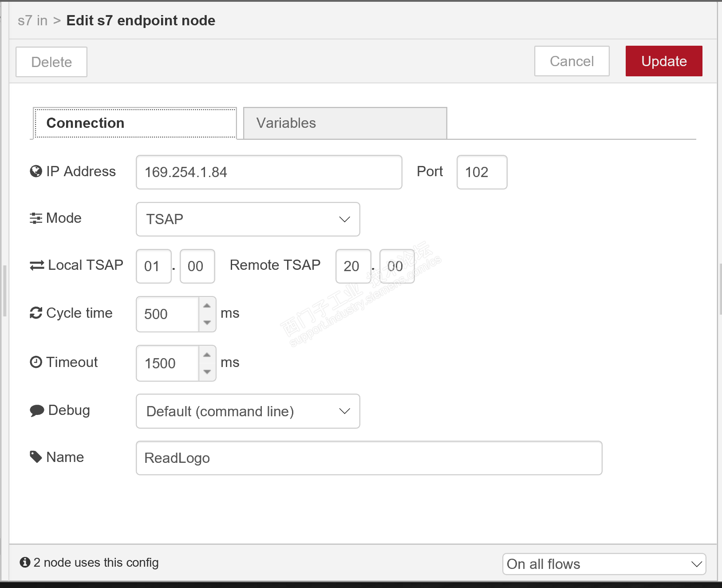Open the Mode dropdown showing TSAP
Image resolution: width=722 pixels, height=588 pixels.
pyautogui.click(x=248, y=219)
